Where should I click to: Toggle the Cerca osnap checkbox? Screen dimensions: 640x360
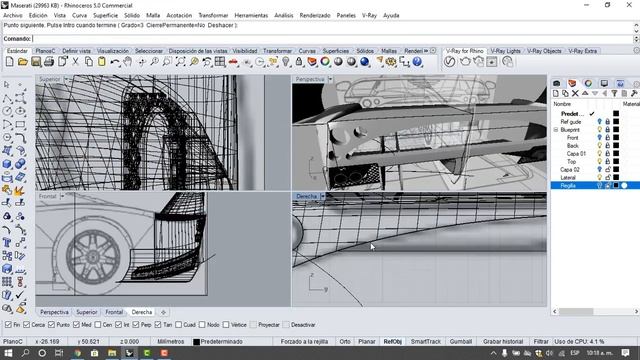(27, 325)
